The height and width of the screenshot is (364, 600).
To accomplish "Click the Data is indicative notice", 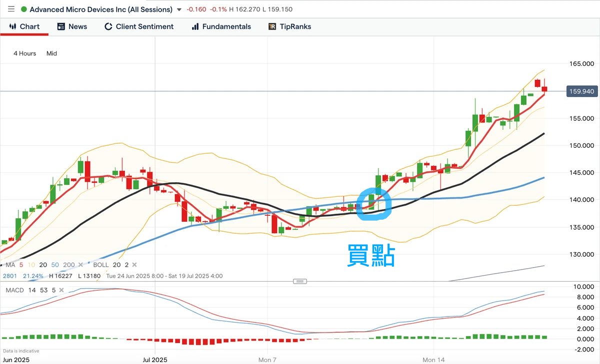I will (21, 351).
